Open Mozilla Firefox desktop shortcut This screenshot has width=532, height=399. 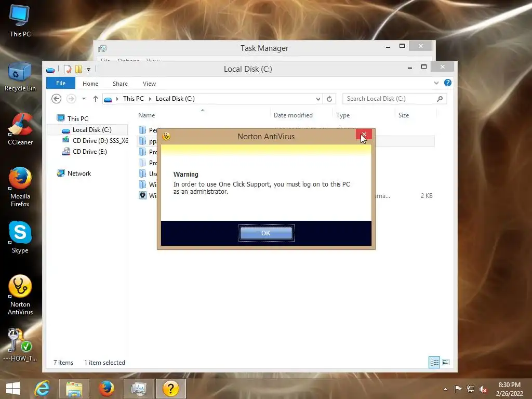(x=20, y=187)
